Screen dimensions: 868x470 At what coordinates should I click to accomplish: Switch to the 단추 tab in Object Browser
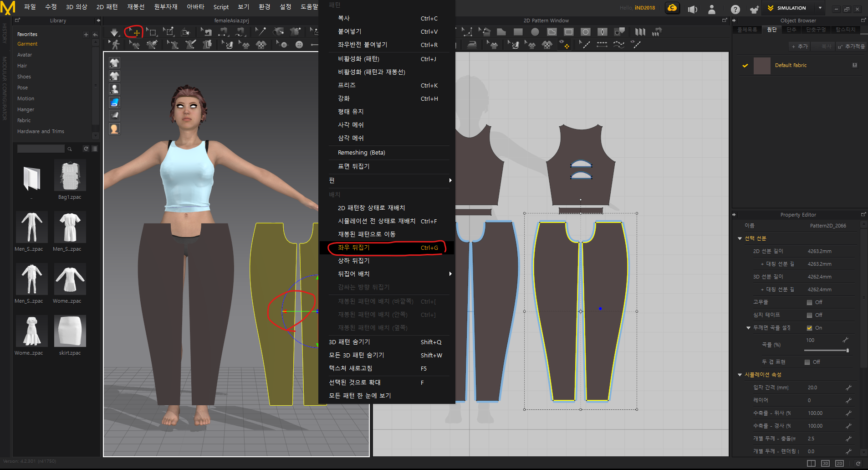pyautogui.click(x=791, y=30)
